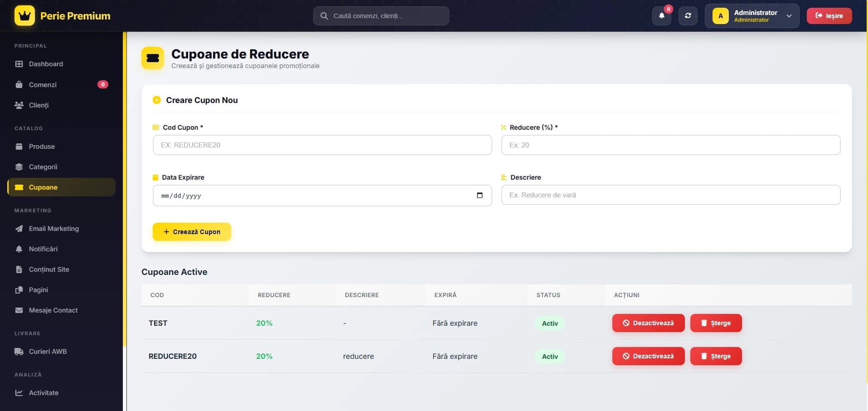Open the Cupoane menu item
Screen dimensions: 868x411
click(x=43, y=187)
